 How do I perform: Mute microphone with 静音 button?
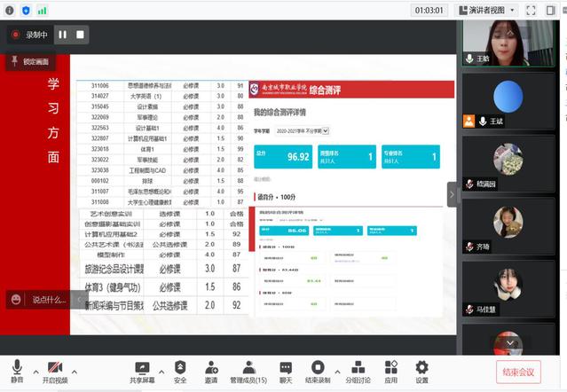click(x=16, y=371)
